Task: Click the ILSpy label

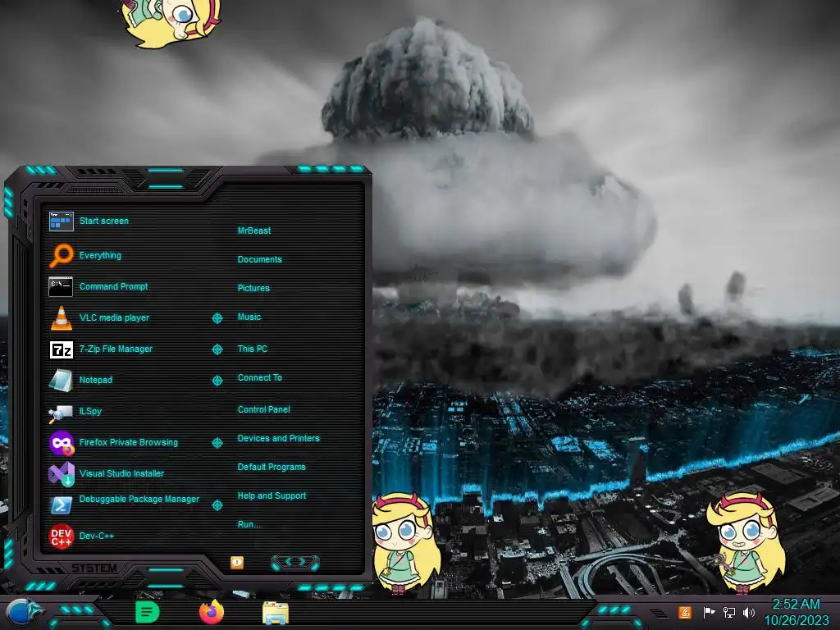Action: pyautogui.click(x=90, y=412)
